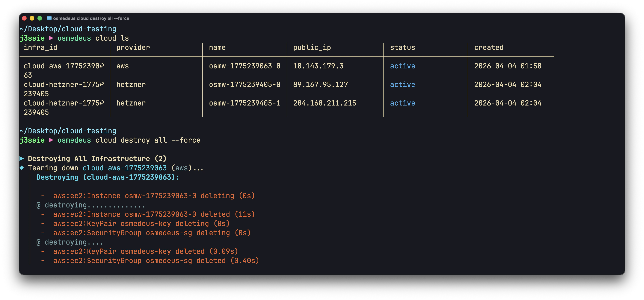
Task: Click triangle beside 'Destroying All Infrastructure'
Action: tap(22, 158)
